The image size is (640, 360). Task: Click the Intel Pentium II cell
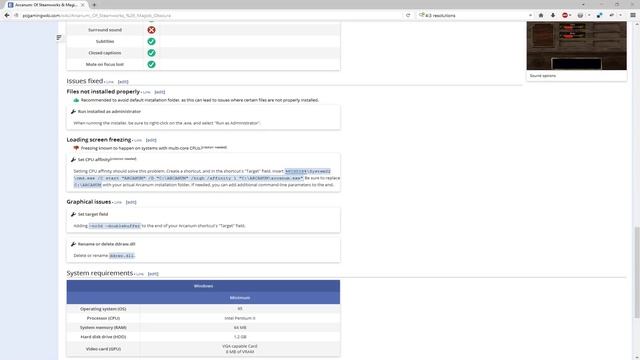(240, 318)
